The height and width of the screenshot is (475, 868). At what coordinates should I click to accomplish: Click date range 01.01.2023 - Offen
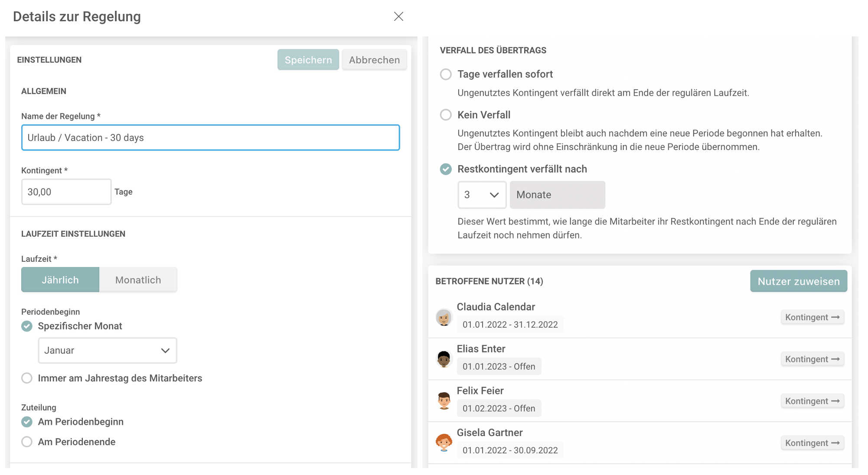[x=499, y=367]
